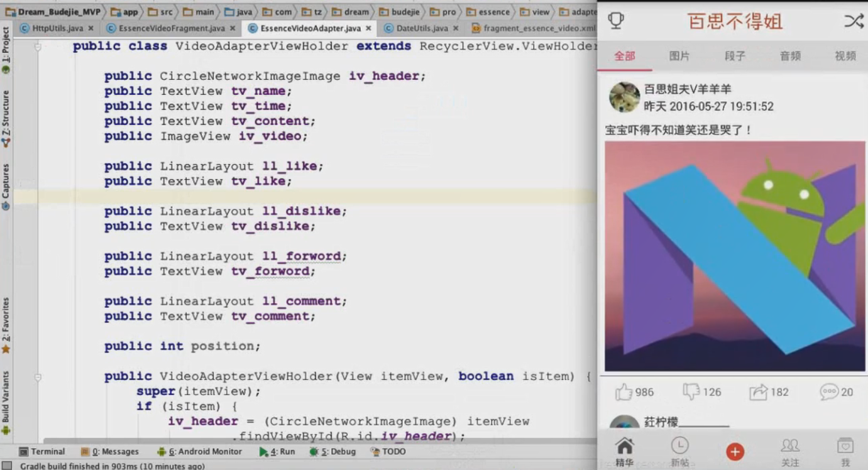Open the 0: Messages tool window

(110, 451)
